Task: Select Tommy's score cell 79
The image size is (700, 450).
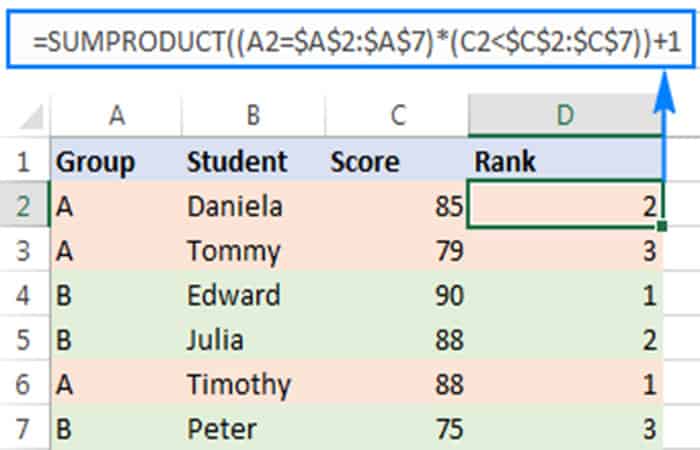Action: (397, 250)
